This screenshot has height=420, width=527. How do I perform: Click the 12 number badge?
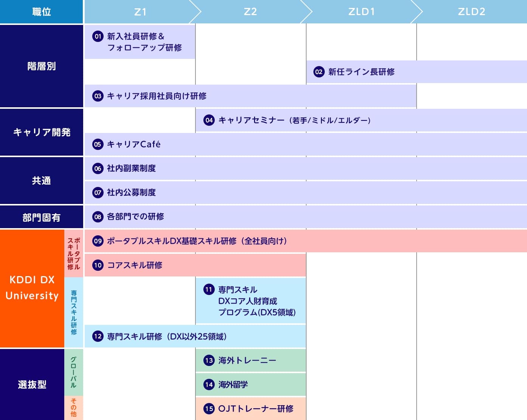coord(98,336)
